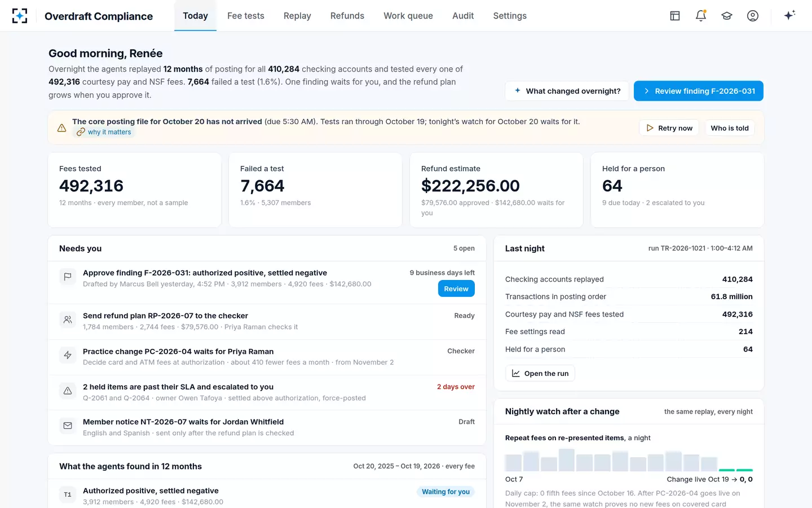
Task: Click warning triangle icon in posting file banner
Action: click(62, 128)
